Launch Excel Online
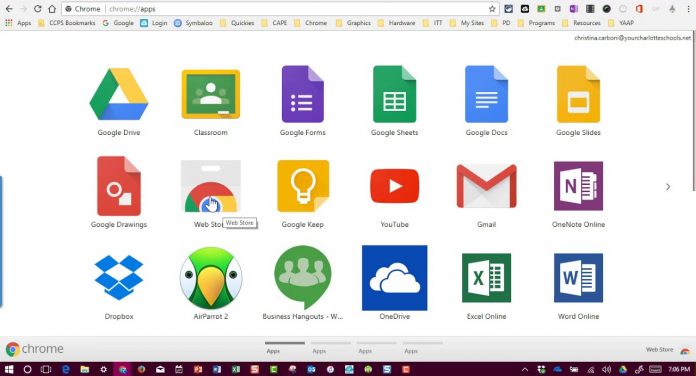The image size is (696, 376). click(486, 277)
